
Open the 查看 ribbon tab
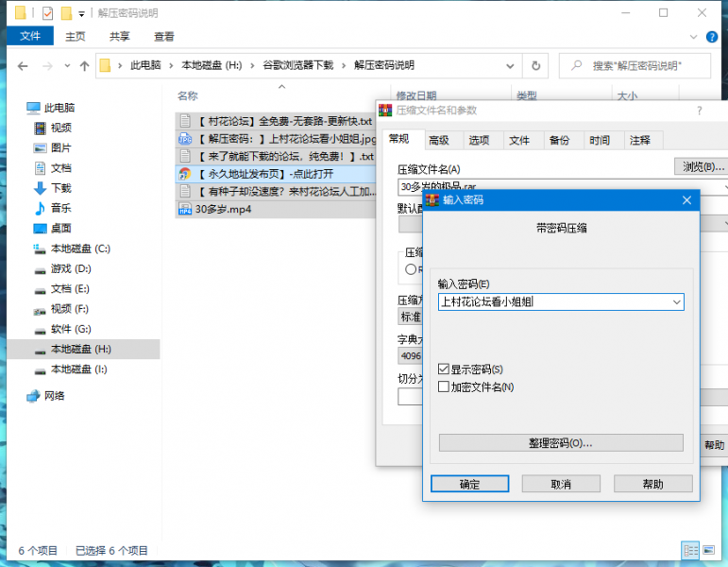click(164, 37)
